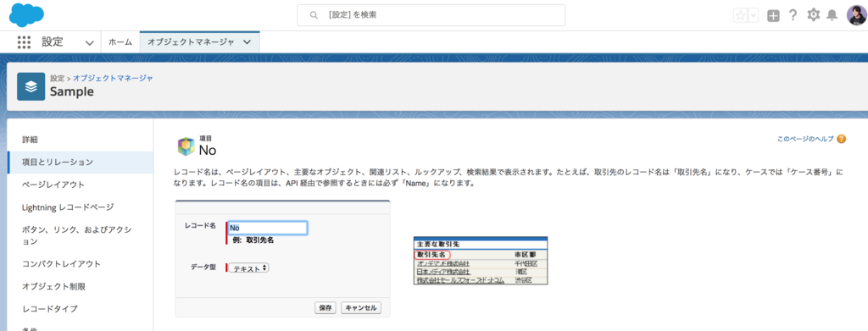Click the Sample object title

71,91
